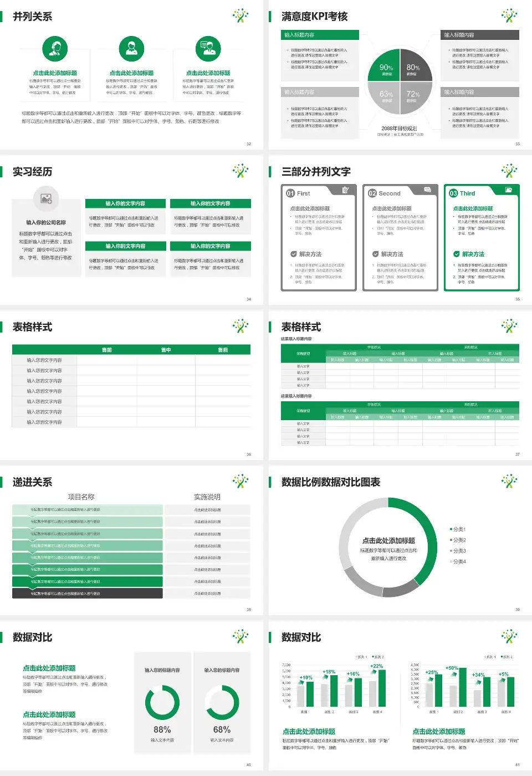This screenshot has width=532, height=776.
Task: Click the person with speech bubble icon
Action: pos(208,49)
